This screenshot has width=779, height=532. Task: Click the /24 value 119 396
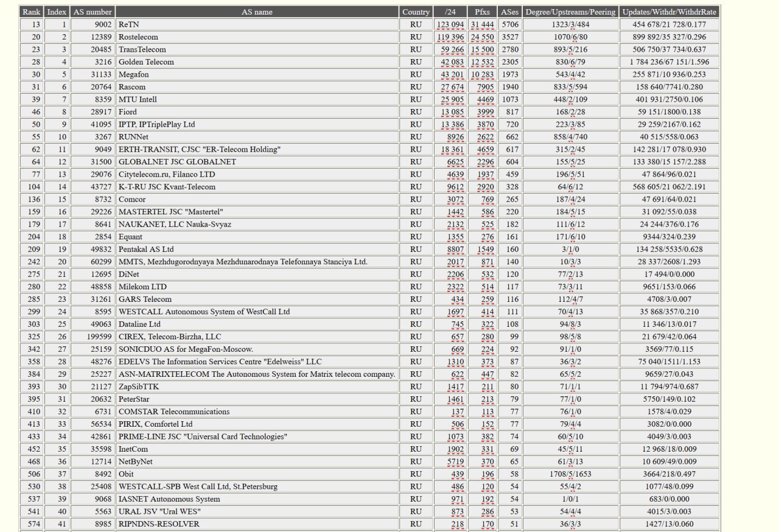pyautogui.click(x=450, y=37)
